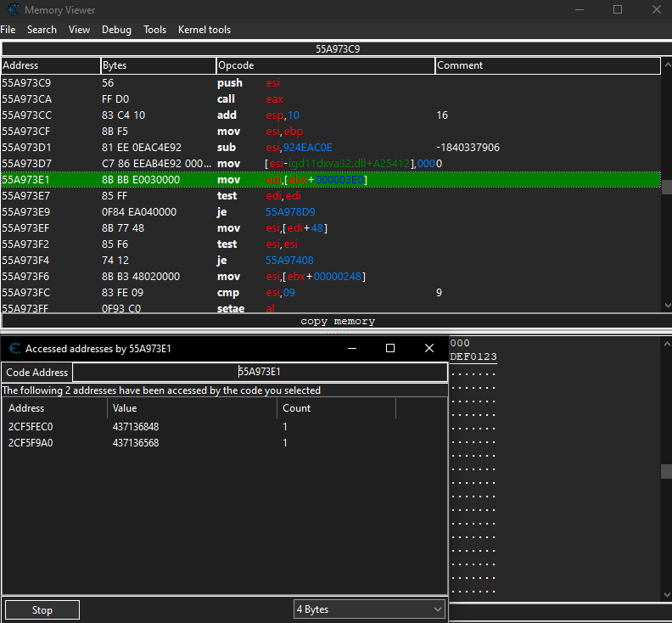Click the comment 16 on add esp row
Image resolution: width=672 pixels, height=623 pixels.
tap(442, 115)
